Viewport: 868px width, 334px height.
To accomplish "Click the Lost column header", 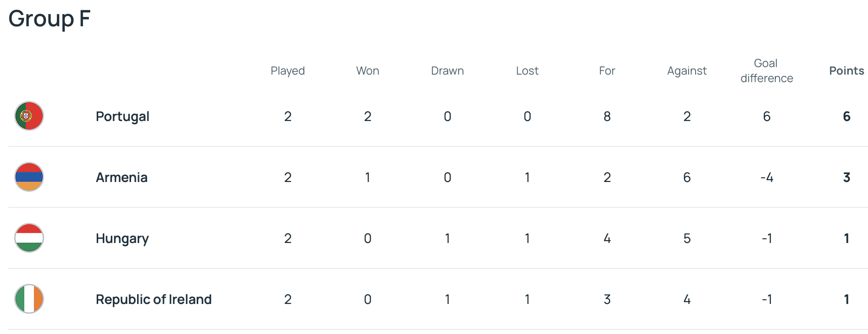I will (527, 71).
